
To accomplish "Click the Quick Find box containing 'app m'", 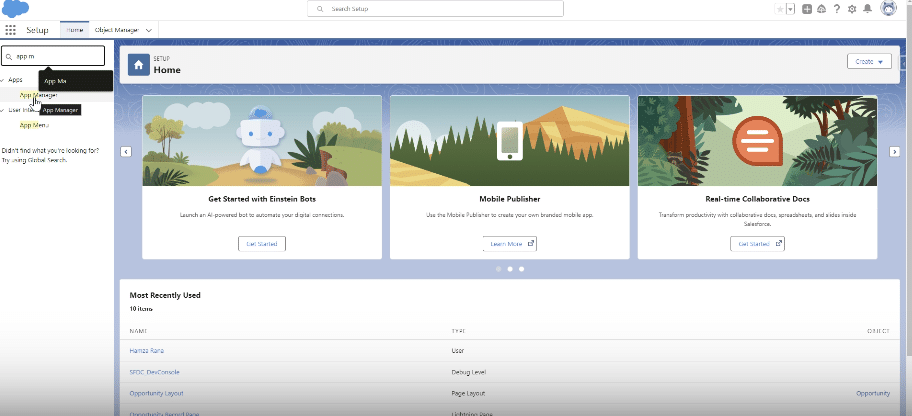I will (53, 56).
